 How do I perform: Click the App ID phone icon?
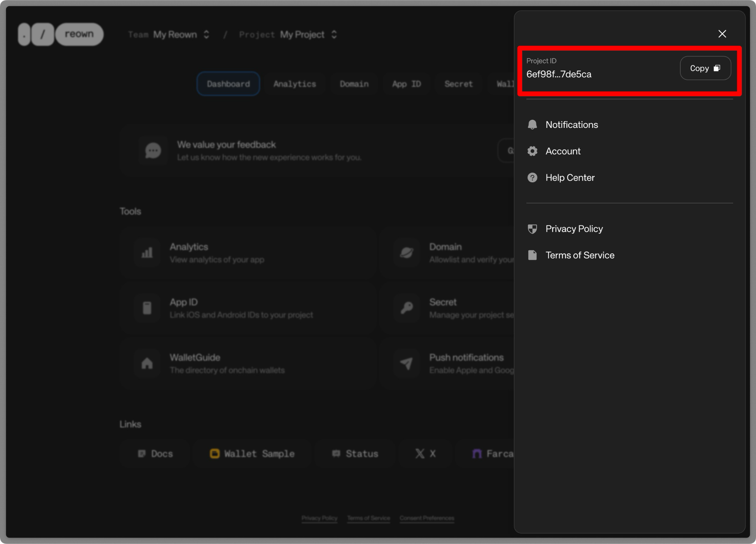coord(147,308)
